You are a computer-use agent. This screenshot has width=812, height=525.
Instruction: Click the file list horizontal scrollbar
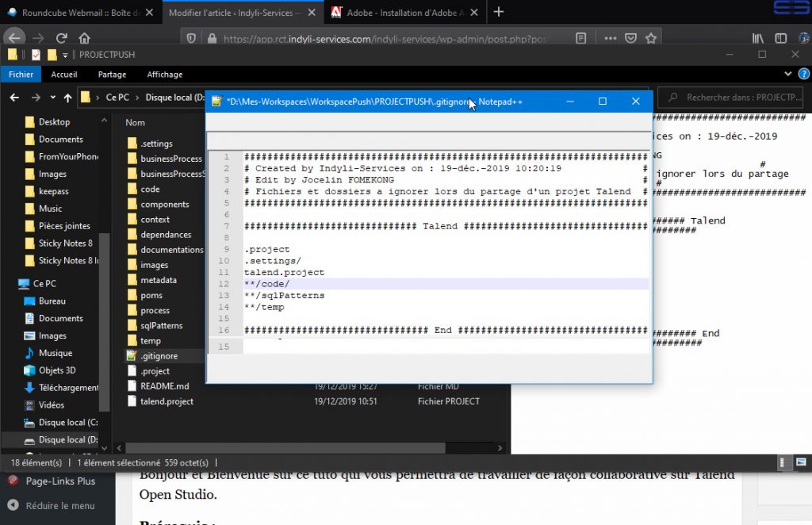285,448
